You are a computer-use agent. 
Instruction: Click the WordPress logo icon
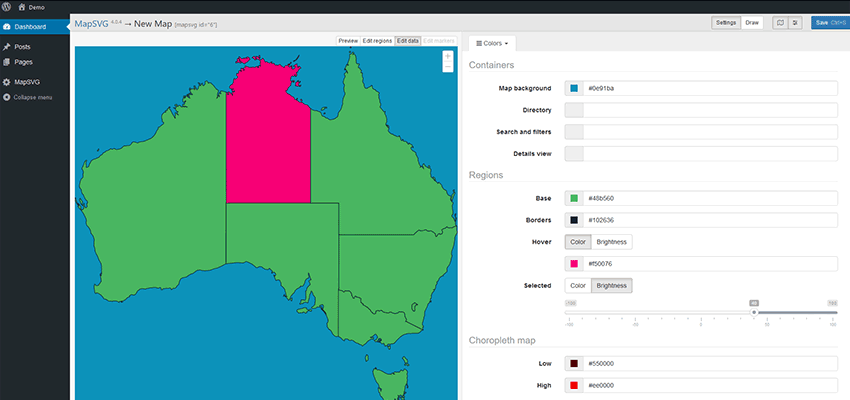[x=7, y=6]
